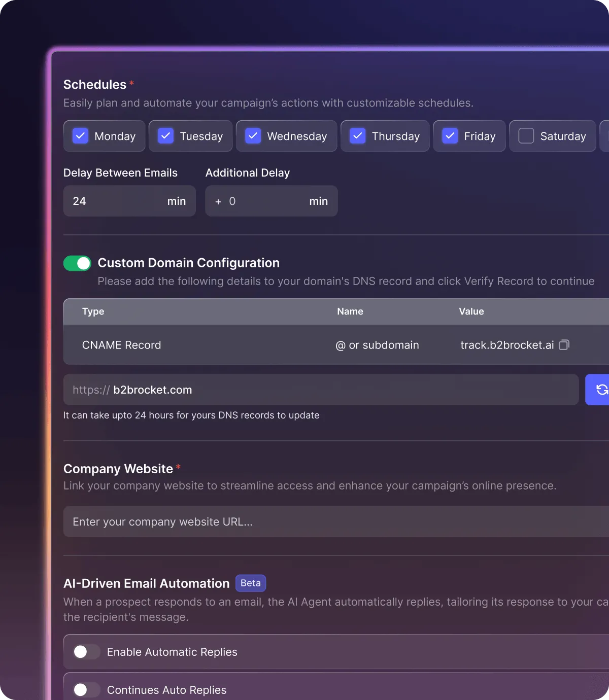Turn on Continues Auto Replies
609x700 pixels.
pyautogui.click(x=86, y=690)
